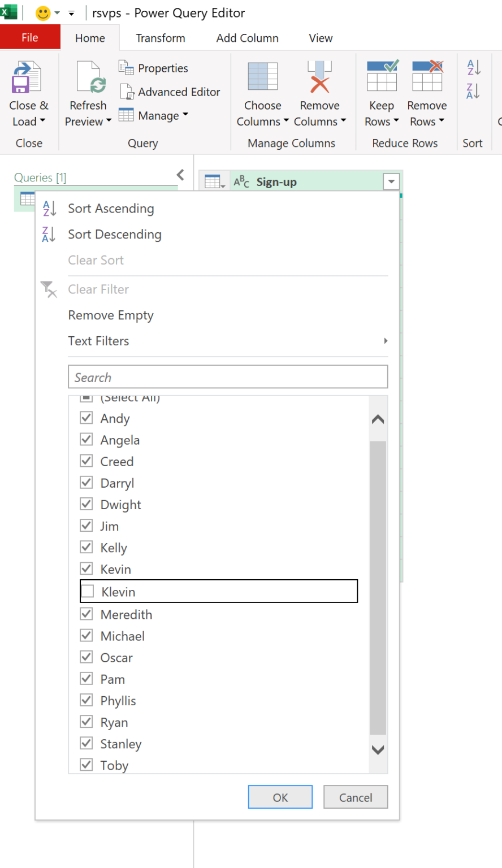The height and width of the screenshot is (868, 502).
Task: Open query Properties
Action: (154, 68)
